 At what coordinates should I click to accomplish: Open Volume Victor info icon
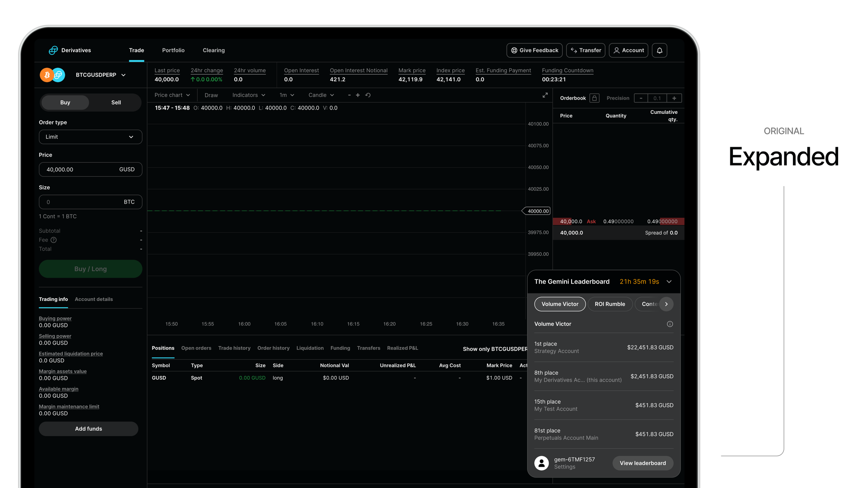tap(669, 324)
